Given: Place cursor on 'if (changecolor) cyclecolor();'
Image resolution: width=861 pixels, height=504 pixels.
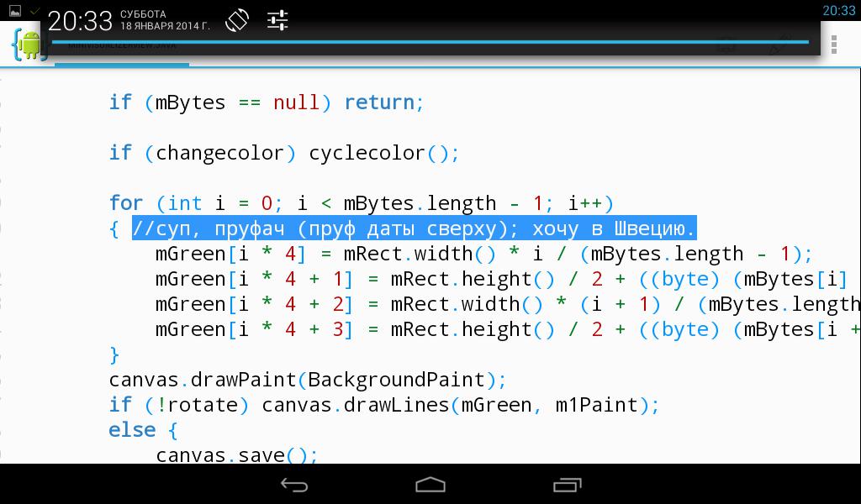Looking at the screenshot, I should pos(284,153).
